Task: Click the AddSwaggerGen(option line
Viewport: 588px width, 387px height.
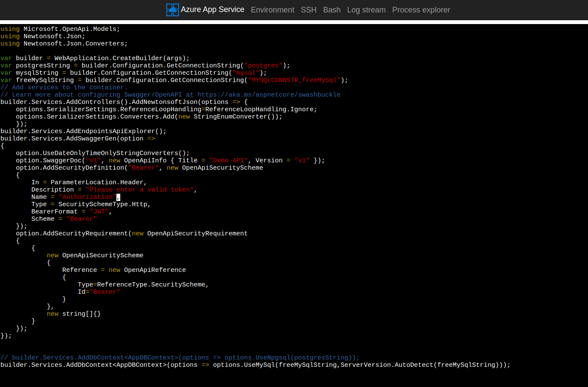Action: (78, 138)
